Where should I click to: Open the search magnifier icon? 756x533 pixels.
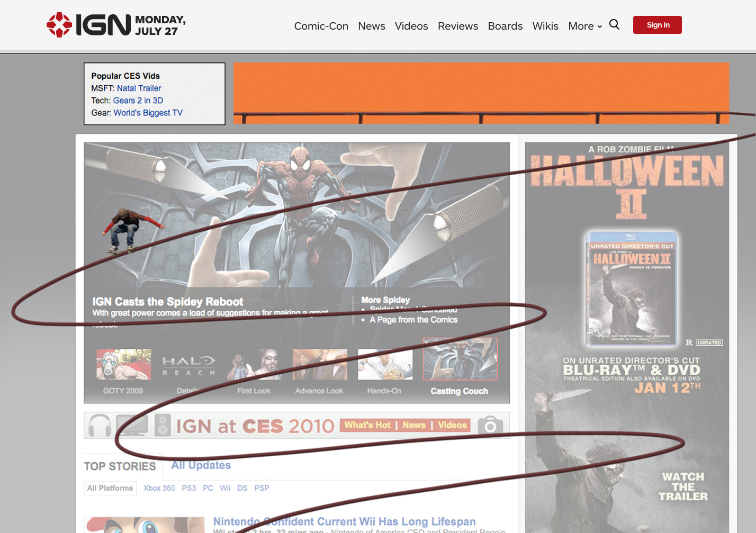point(614,24)
